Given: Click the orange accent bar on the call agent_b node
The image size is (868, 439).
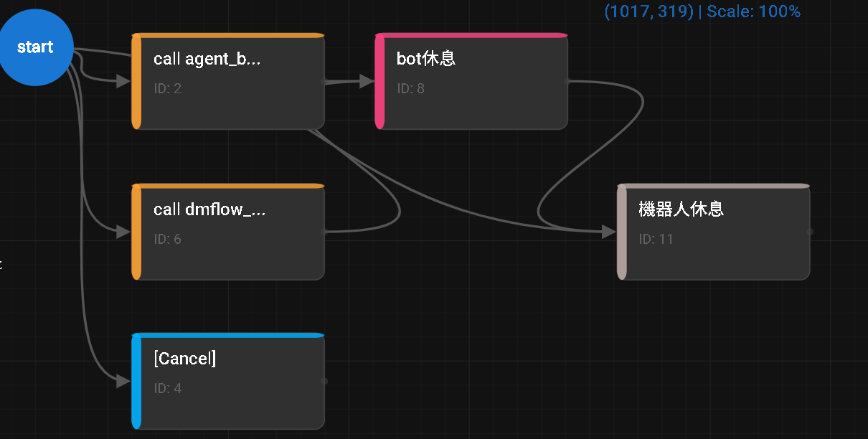Looking at the screenshot, I should pos(136,81).
